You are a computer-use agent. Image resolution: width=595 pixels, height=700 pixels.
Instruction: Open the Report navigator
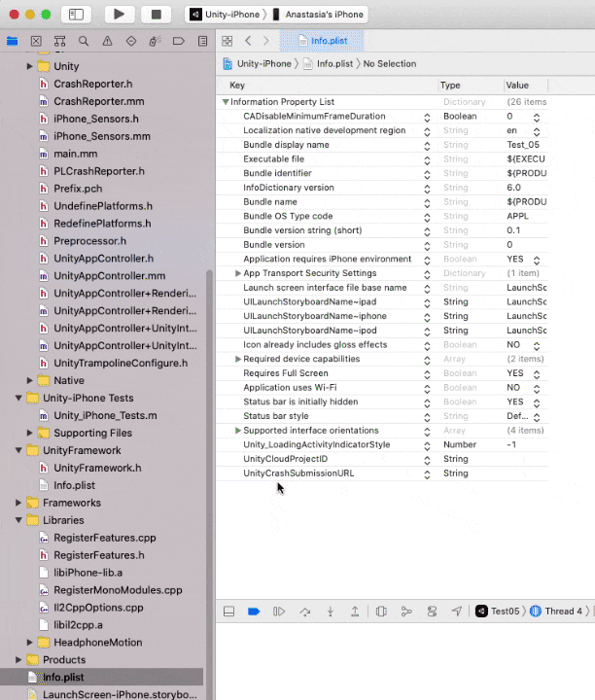[x=202, y=41]
